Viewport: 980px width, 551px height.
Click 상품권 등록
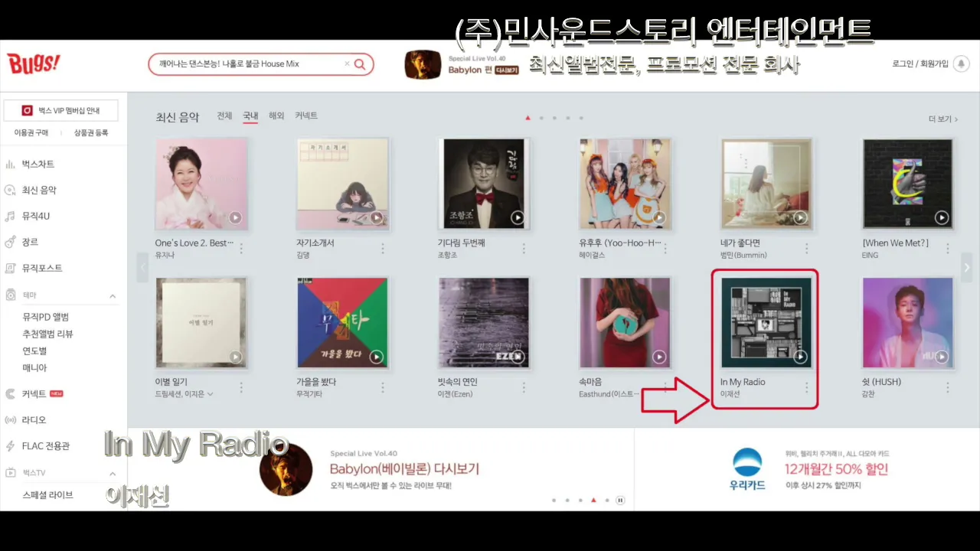click(x=91, y=133)
